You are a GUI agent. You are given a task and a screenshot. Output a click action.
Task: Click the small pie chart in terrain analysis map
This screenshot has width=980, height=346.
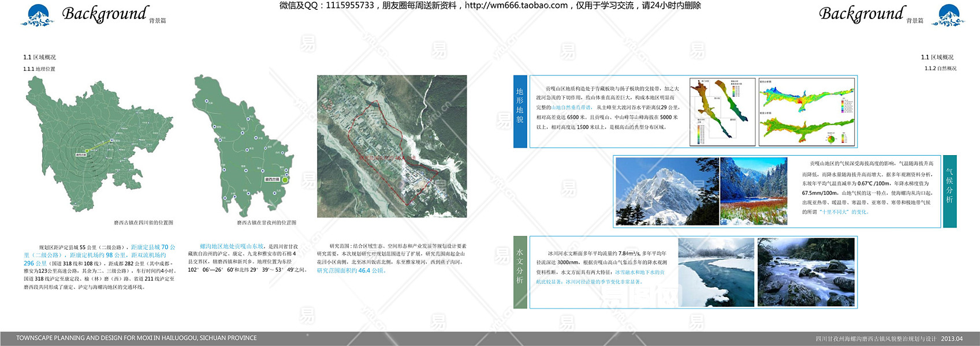coord(830,138)
